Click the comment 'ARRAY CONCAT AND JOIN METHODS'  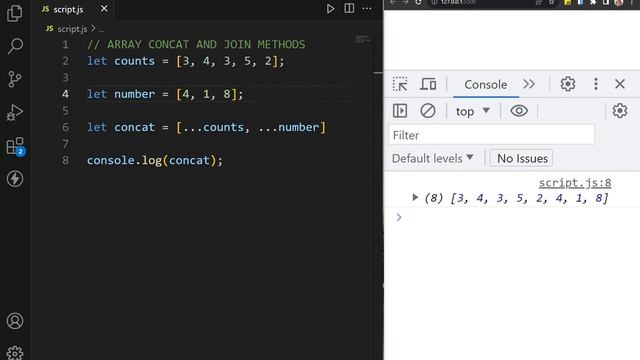point(206,44)
